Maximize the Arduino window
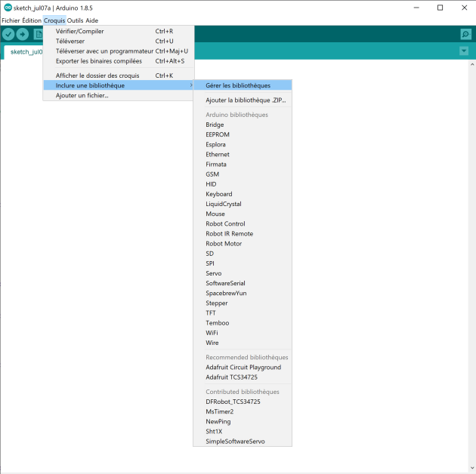The height and width of the screenshot is (474, 476). click(x=440, y=8)
